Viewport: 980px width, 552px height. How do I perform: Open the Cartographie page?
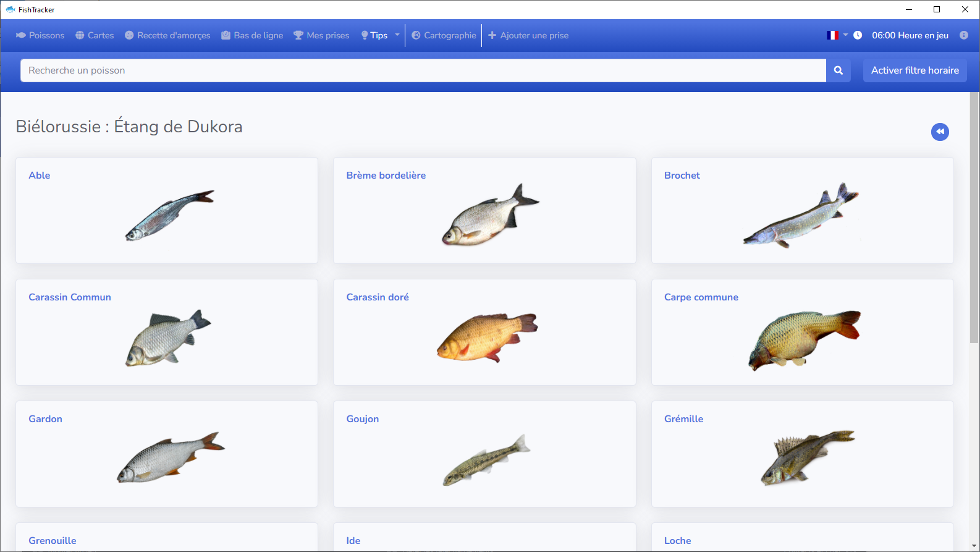[x=444, y=35]
